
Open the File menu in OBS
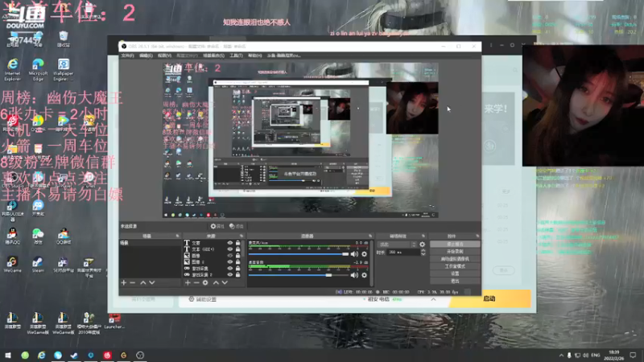[x=127, y=56]
